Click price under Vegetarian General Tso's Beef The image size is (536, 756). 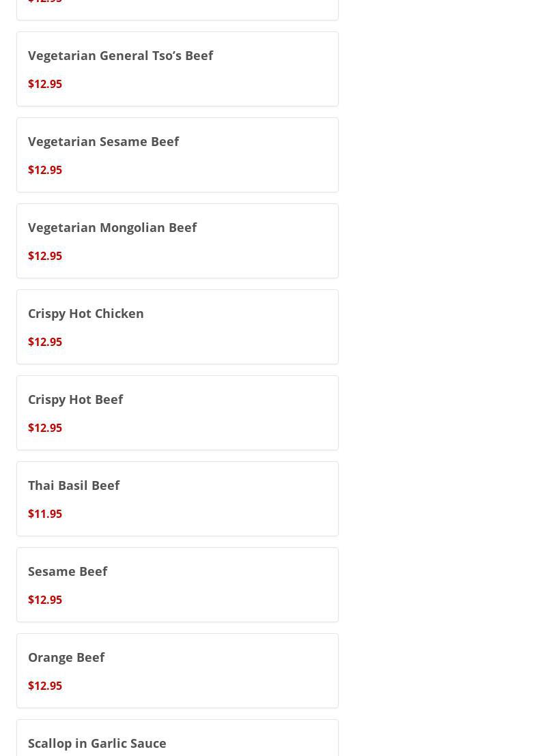pos(45,84)
